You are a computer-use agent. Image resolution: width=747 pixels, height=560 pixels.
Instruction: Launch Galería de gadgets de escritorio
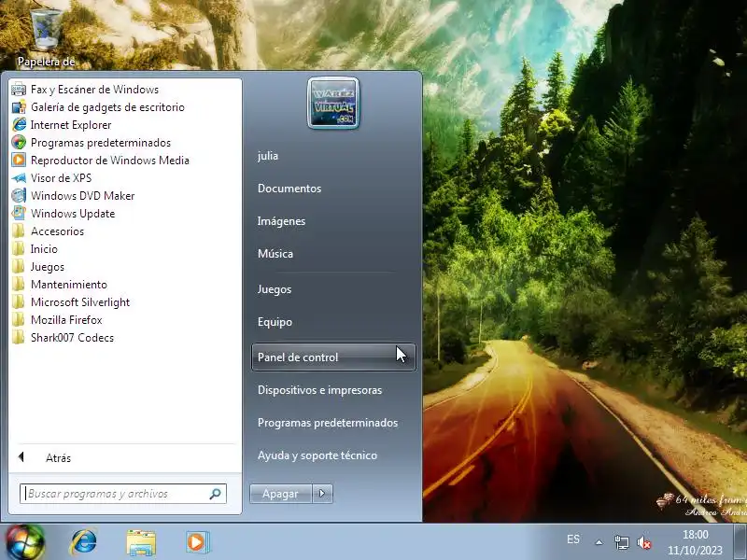coord(98,107)
